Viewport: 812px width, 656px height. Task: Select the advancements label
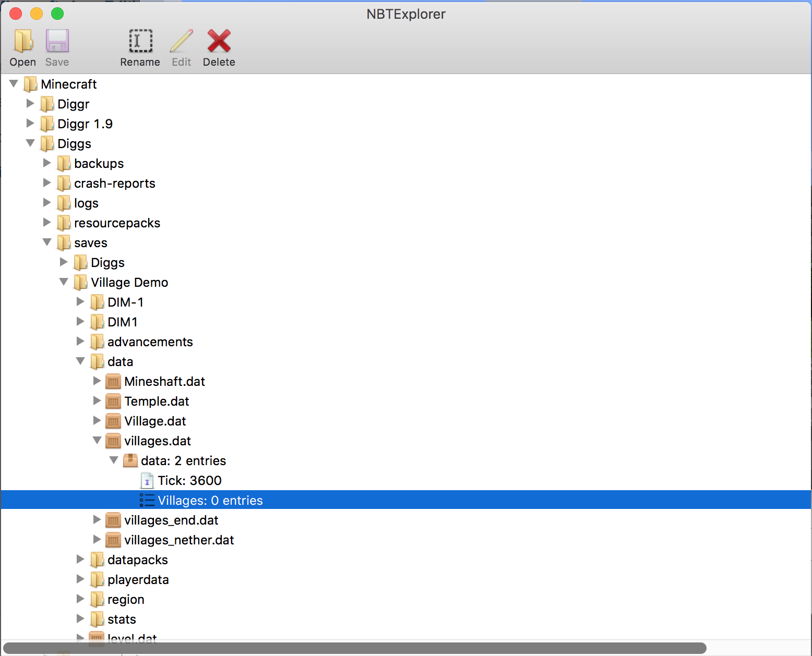[x=150, y=342]
